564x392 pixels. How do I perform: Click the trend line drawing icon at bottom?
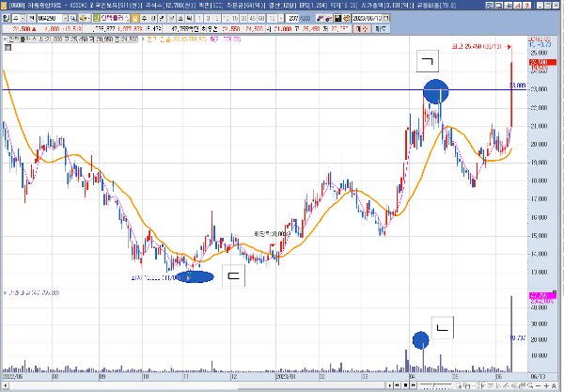pos(506,385)
